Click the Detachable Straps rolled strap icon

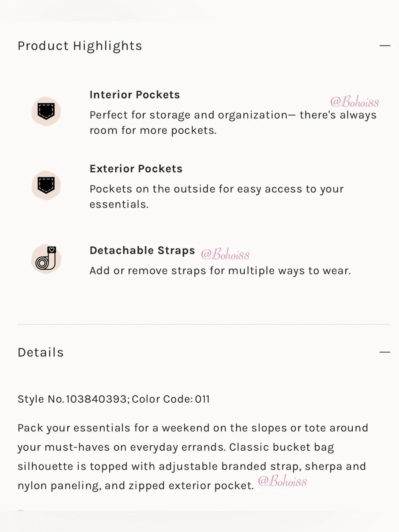click(x=46, y=259)
